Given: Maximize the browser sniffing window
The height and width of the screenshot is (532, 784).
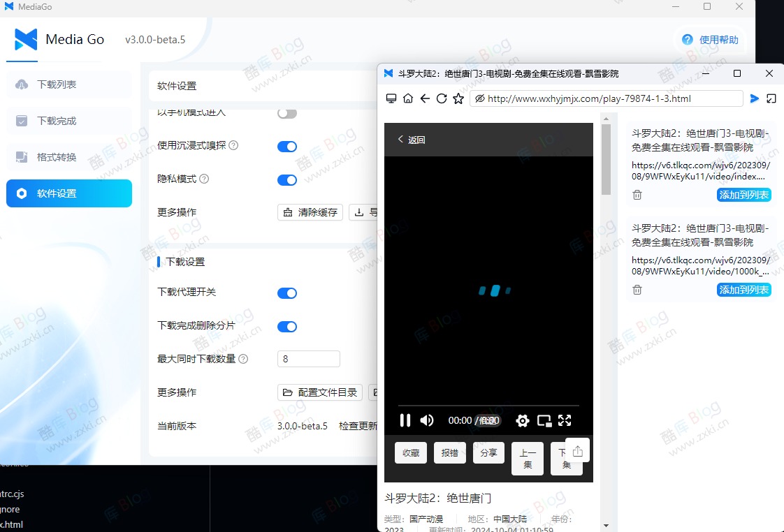Looking at the screenshot, I should (x=737, y=73).
